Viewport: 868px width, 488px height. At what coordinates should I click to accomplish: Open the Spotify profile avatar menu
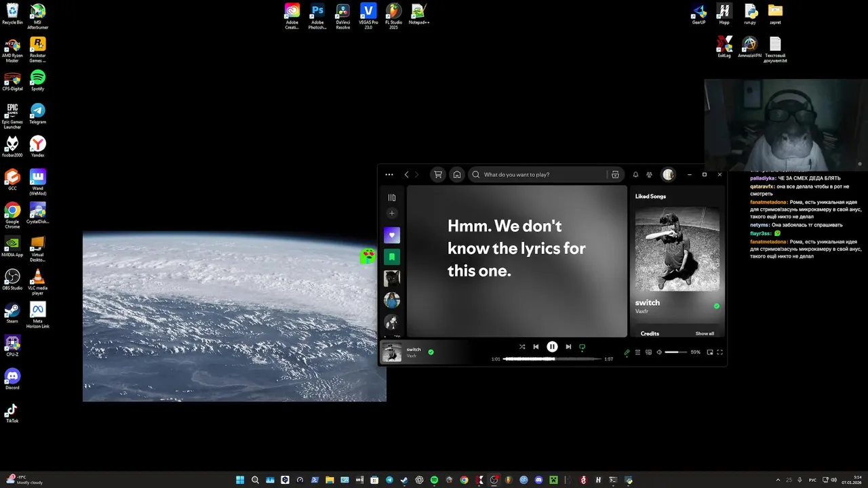(668, 174)
